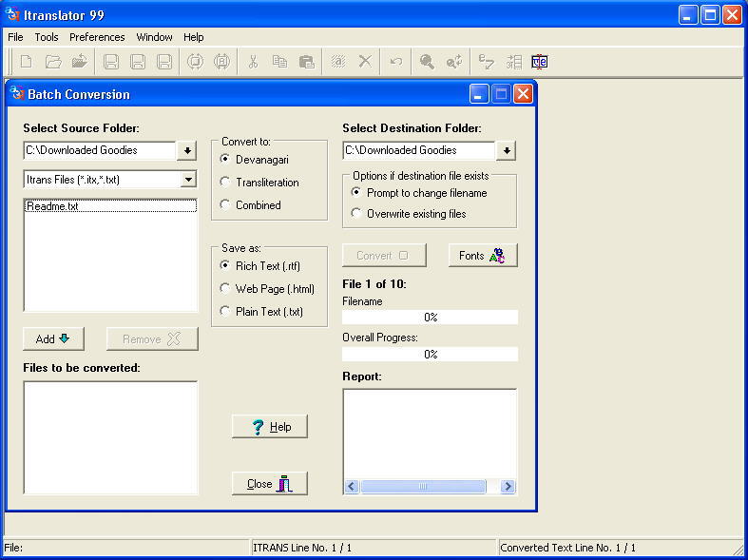Click the first of three save disk icons
The height and width of the screenshot is (560, 748).
(x=111, y=62)
